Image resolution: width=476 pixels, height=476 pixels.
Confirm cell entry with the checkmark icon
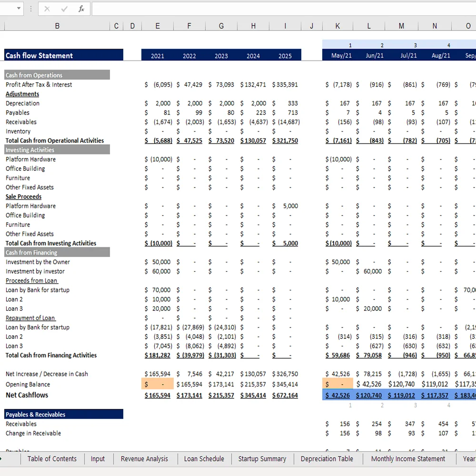click(64, 9)
